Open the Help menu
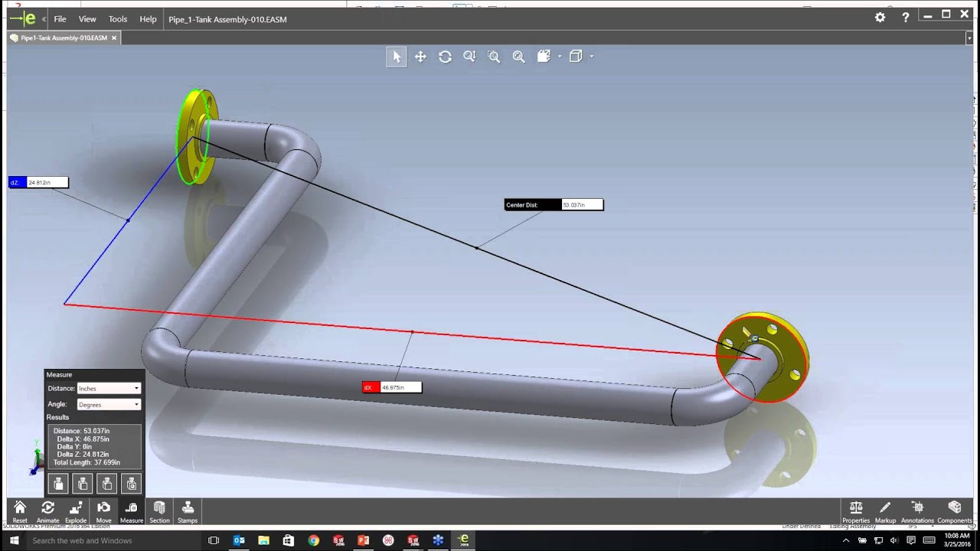 click(x=148, y=19)
